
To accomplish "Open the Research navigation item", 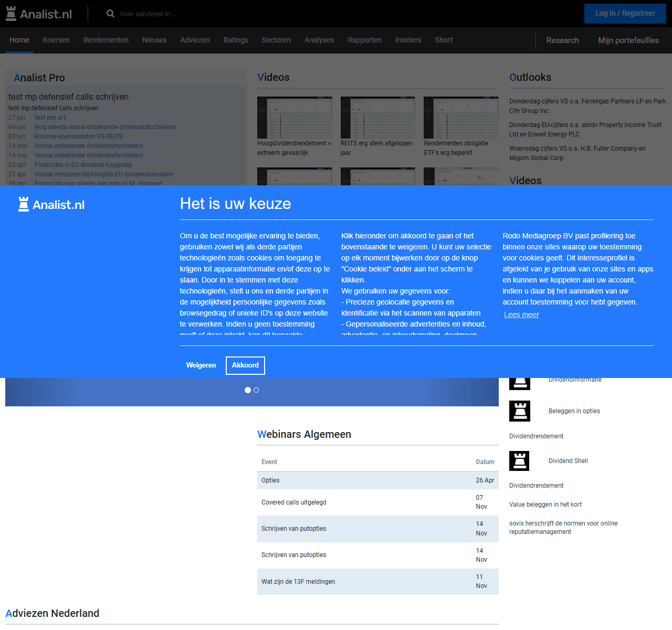I will pyautogui.click(x=562, y=40).
